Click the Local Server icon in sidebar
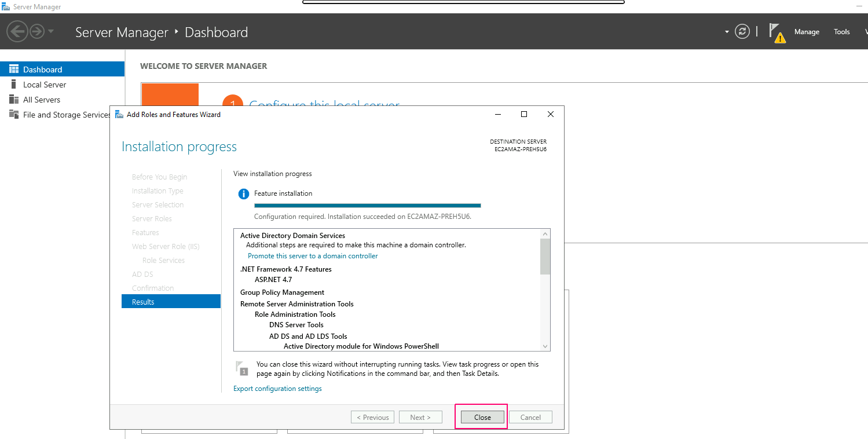This screenshot has width=868, height=439. click(x=14, y=84)
